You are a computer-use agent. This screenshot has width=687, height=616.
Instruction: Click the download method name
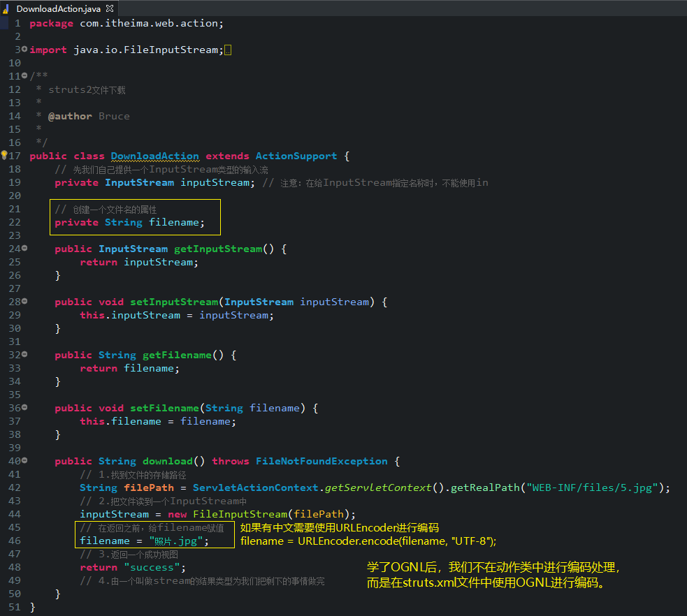167,462
